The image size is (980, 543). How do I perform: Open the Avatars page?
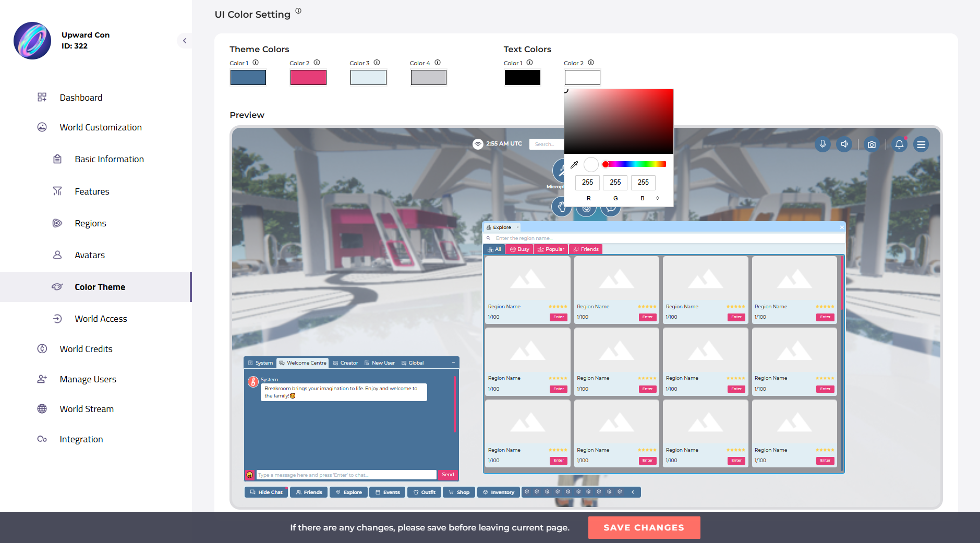(90, 255)
